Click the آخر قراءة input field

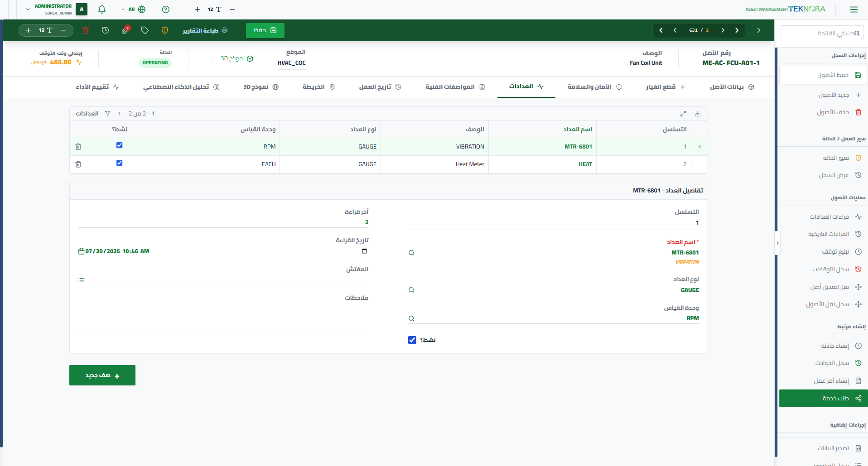[x=223, y=222]
